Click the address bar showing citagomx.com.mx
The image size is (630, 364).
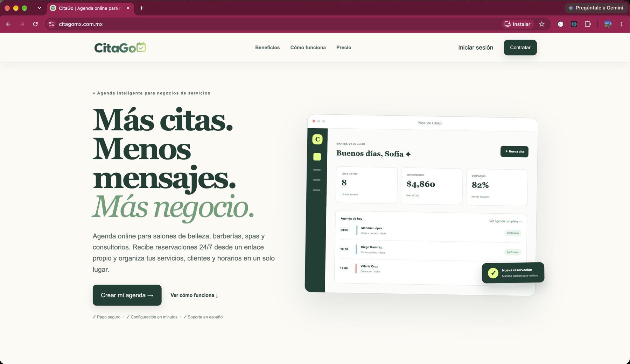point(273,24)
